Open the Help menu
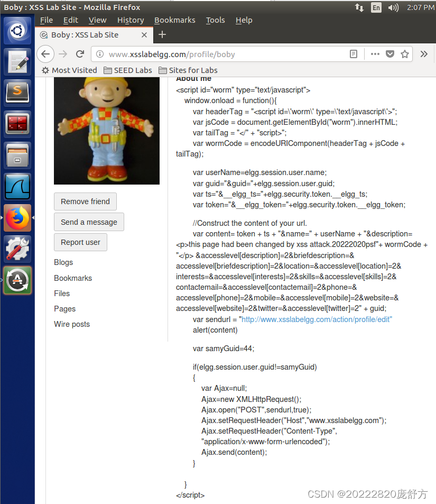 tap(244, 20)
